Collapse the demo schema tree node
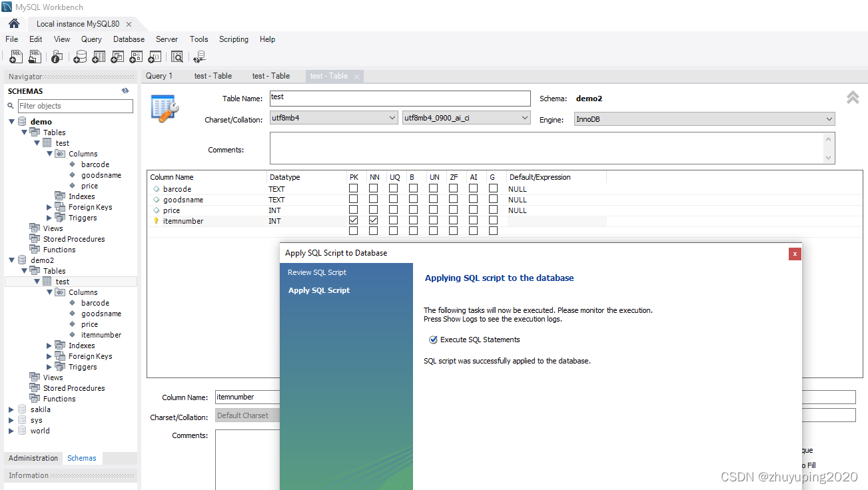 11,122
